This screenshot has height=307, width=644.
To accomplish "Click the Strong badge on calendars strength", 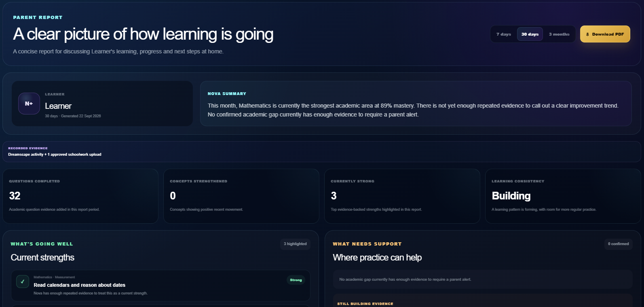I will [x=296, y=280].
